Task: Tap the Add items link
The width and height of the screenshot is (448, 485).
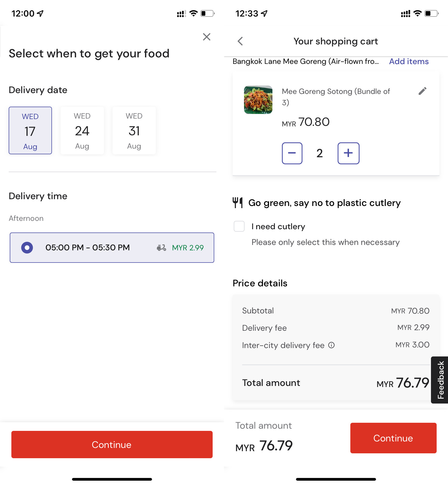Action: coord(409,61)
